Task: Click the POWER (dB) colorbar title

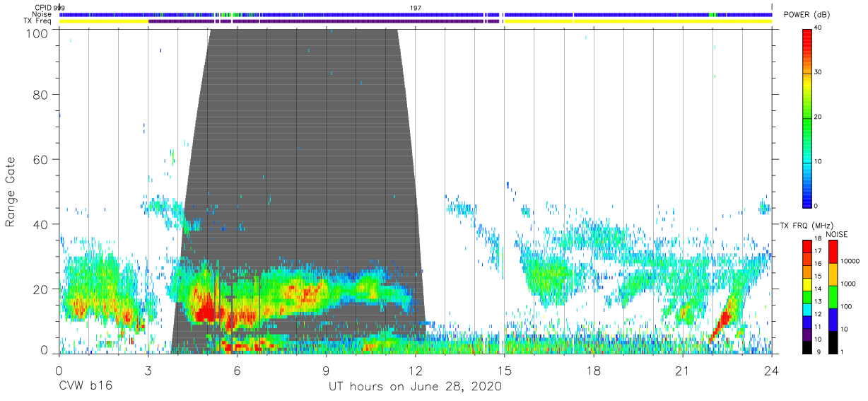Action: pos(807,14)
